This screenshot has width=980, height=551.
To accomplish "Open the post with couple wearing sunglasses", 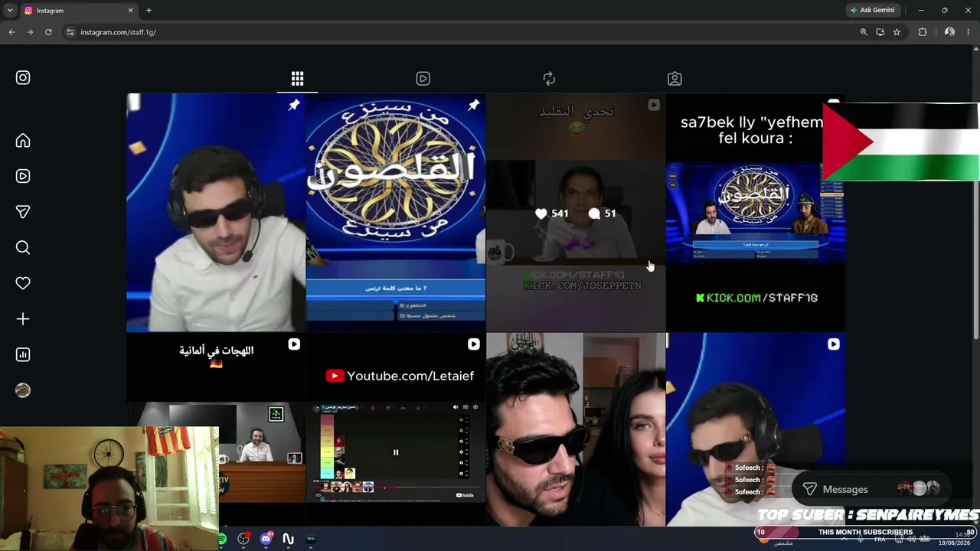I will tap(576, 429).
